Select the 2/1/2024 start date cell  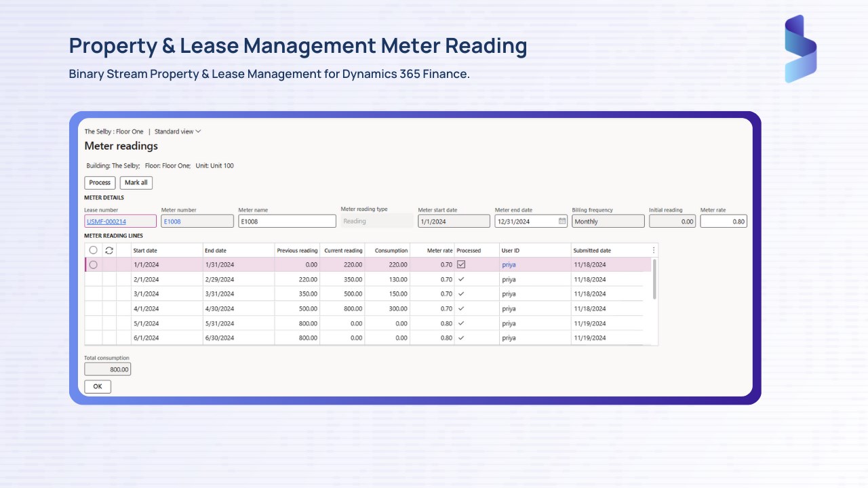(x=167, y=279)
